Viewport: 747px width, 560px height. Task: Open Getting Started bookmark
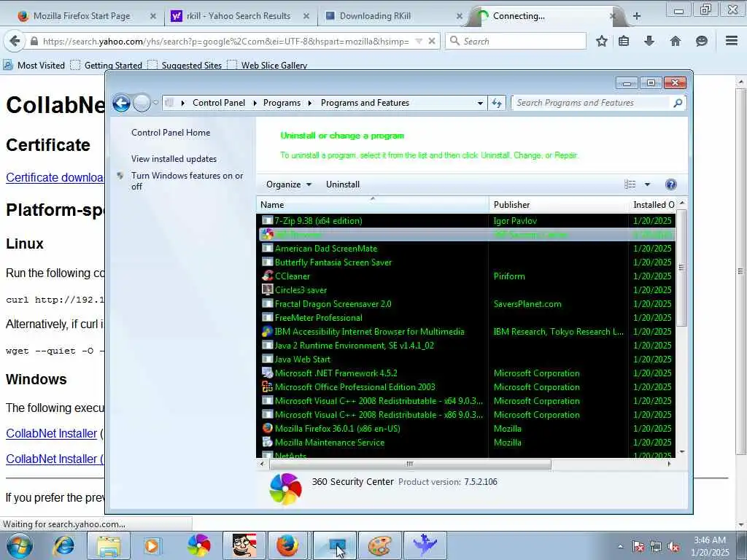107,65
